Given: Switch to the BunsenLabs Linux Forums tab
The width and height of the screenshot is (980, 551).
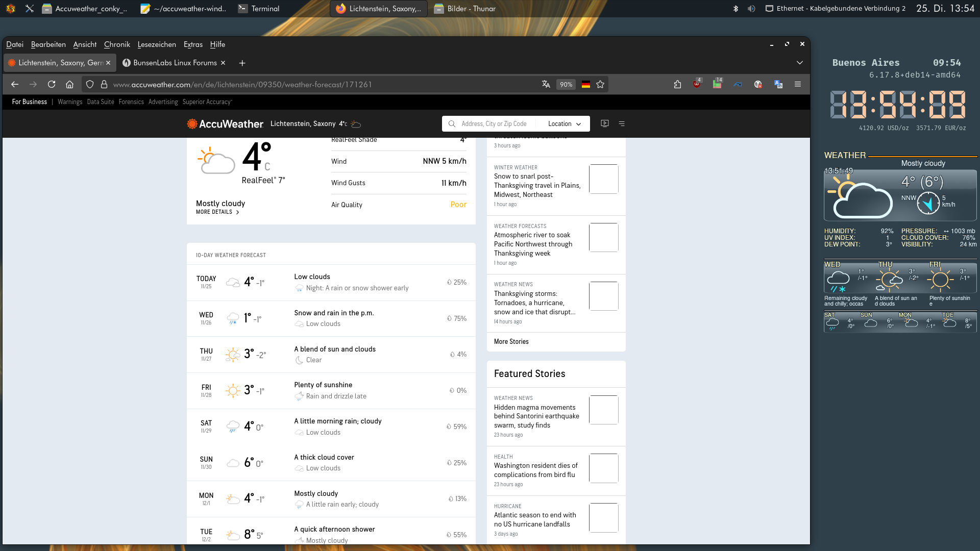Looking at the screenshot, I should tap(175, 63).
